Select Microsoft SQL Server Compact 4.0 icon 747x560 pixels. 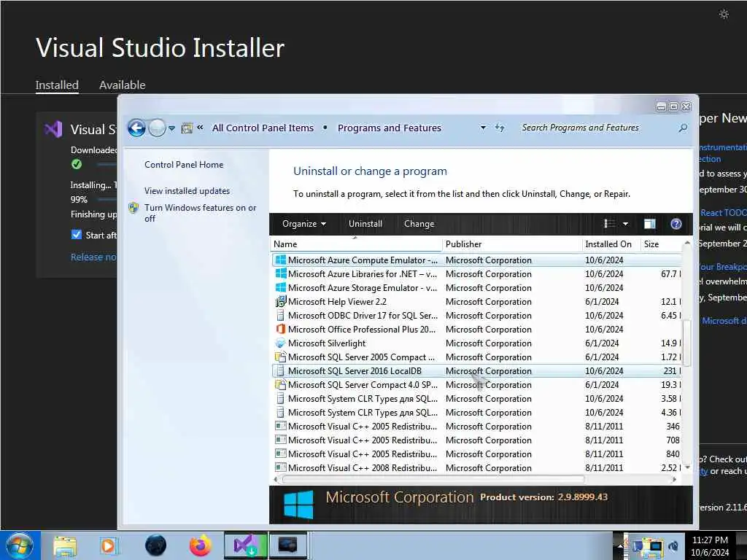click(281, 384)
